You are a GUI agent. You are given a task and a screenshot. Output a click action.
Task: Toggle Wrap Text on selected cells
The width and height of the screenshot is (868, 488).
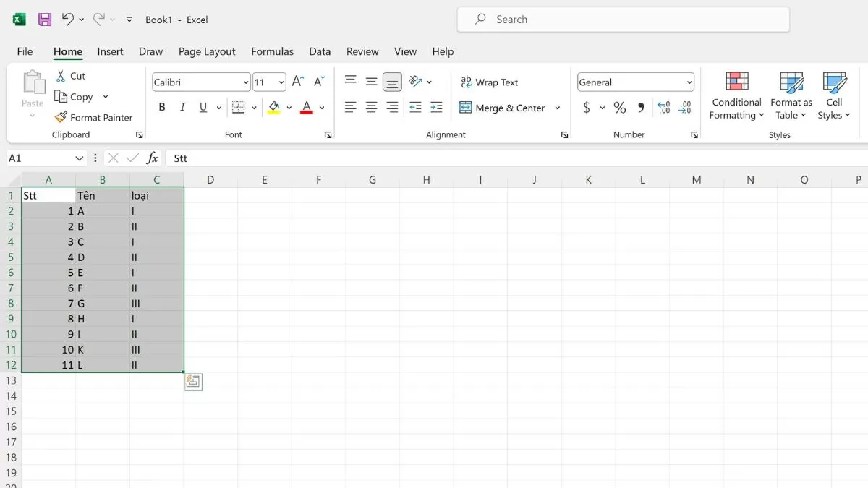490,82
